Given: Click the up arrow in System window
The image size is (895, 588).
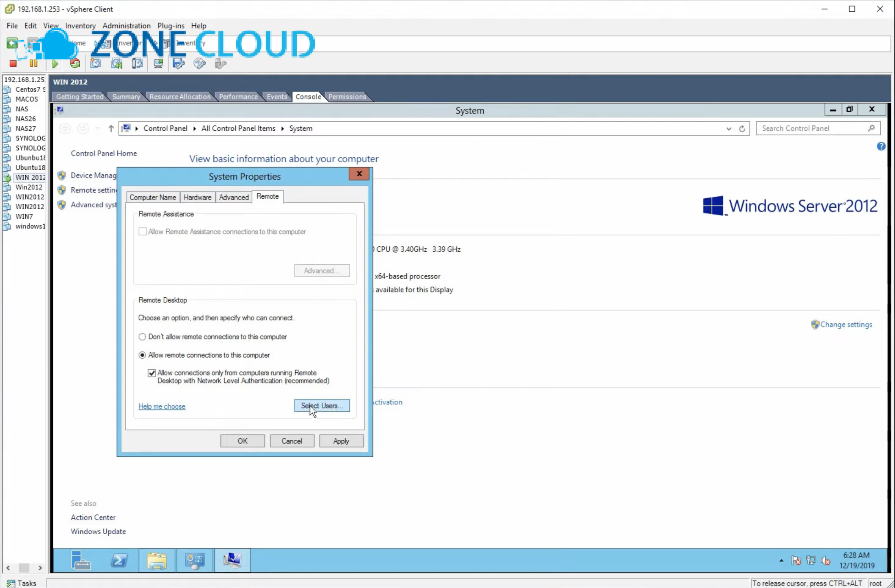Looking at the screenshot, I should click(x=111, y=129).
